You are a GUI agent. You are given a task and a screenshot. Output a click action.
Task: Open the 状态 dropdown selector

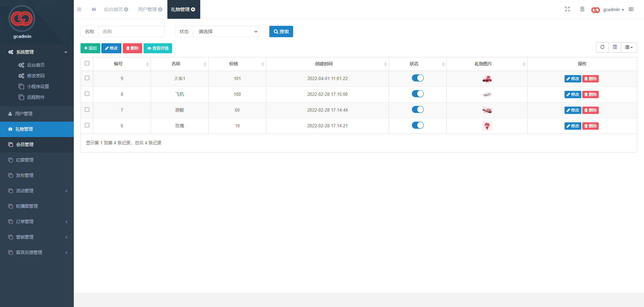coord(226,32)
